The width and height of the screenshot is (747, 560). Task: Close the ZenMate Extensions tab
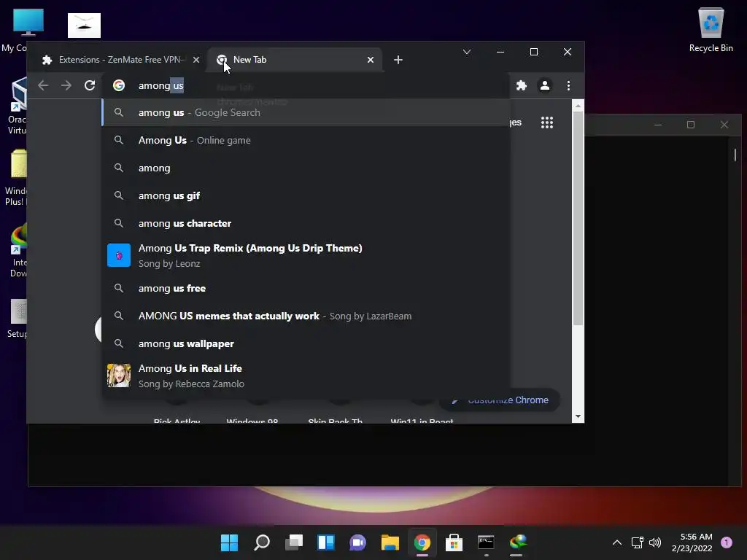196,60
